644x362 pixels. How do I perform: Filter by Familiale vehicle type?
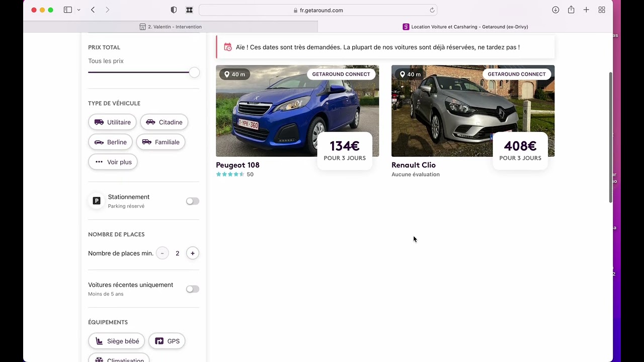point(161,142)
